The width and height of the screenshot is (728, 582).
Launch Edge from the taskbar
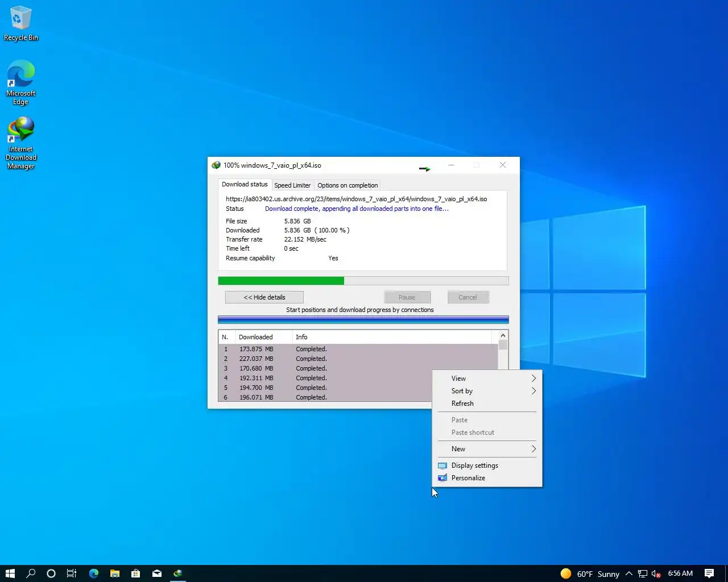click(x=94, y=573)
